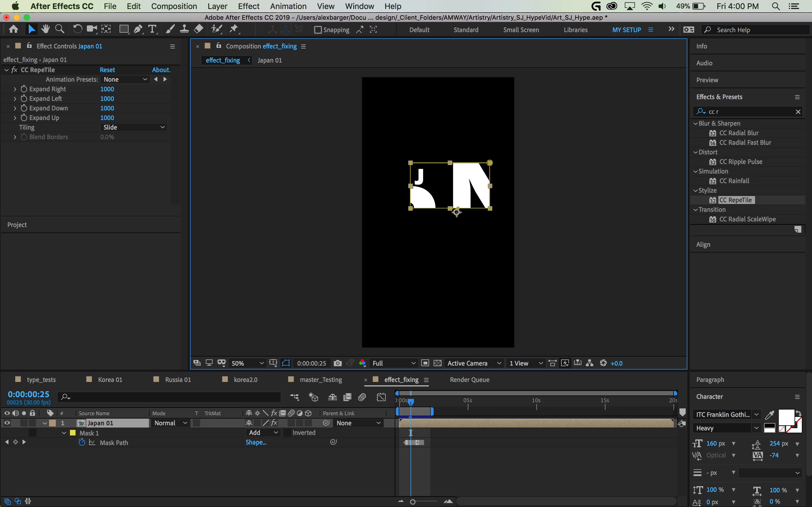The width and height of the screenshot is (812, 507).
Task: Toggle transparency grid in viewer
Action: point(437,363)
